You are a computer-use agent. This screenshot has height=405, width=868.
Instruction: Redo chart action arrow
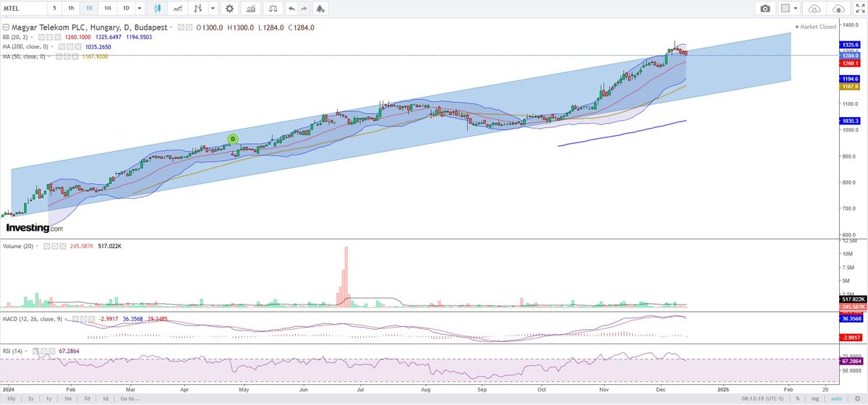pyautogui.click(x=304, y=9)
